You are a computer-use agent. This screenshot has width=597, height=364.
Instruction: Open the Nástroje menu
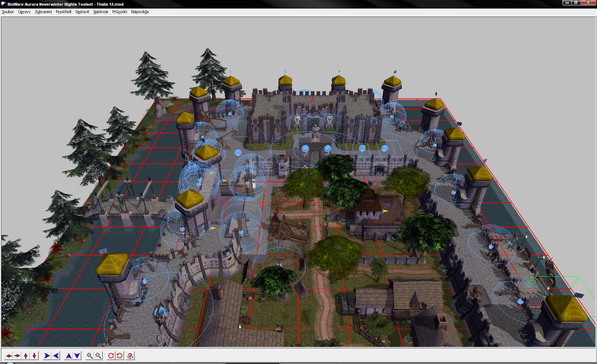point(101,12)
